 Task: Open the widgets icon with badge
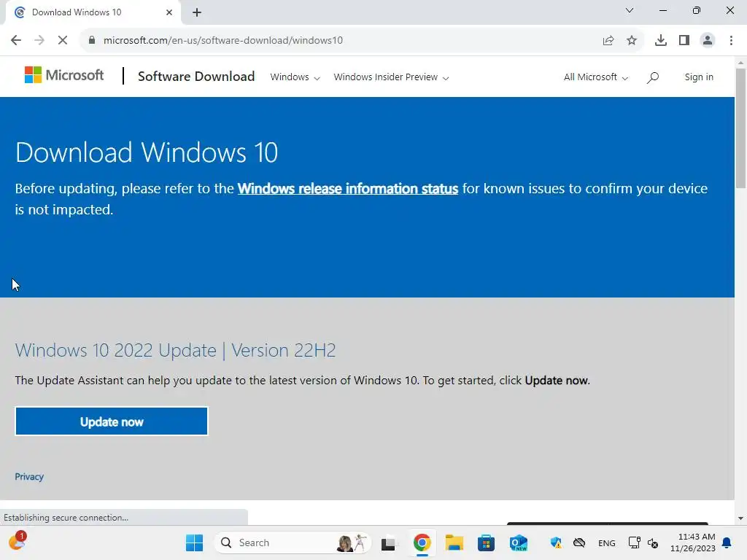click(x=18, y=541)
